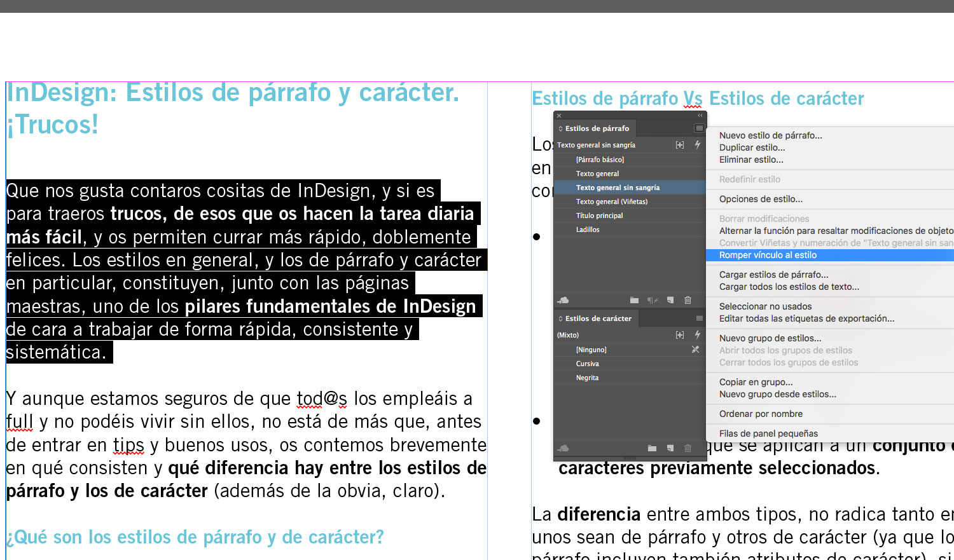Toggle 'Filas de panel pequeñas' menu option
Viewport: 954px width, 560px height.
pos(768,434)
